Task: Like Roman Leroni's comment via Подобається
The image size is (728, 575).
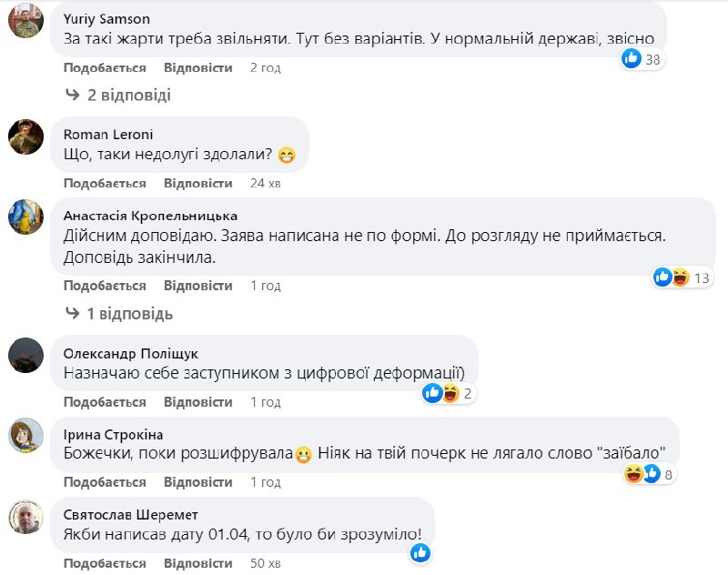Action: click(x=105, y=183)
